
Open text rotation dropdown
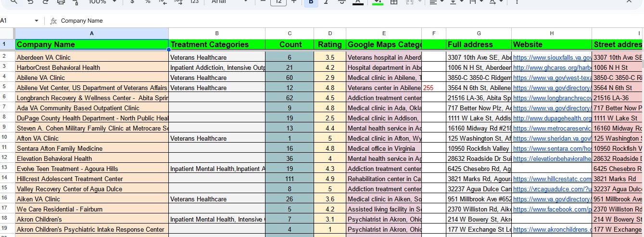tap(496, 1)
